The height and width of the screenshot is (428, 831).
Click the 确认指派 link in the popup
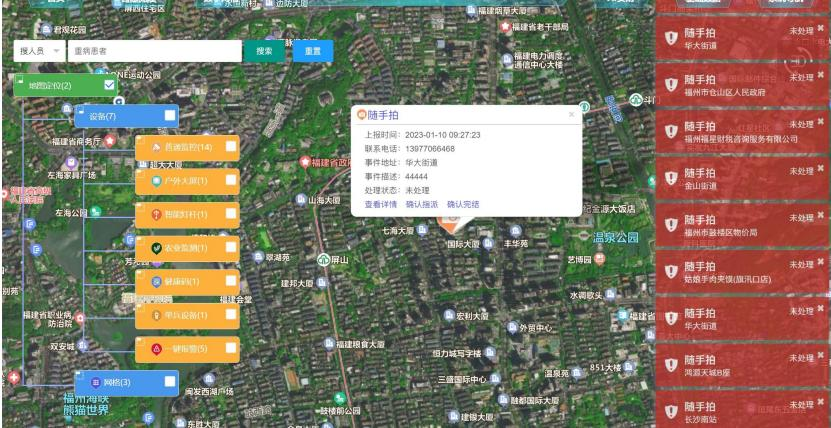point(421,204)
